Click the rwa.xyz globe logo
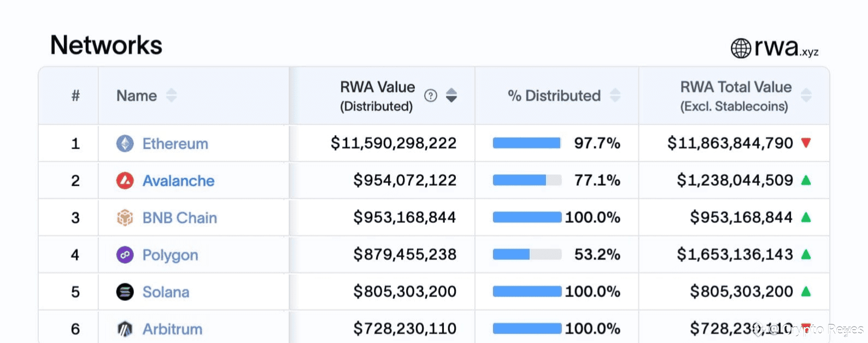This screenshot has height=343, width=868. click(741, 48)
